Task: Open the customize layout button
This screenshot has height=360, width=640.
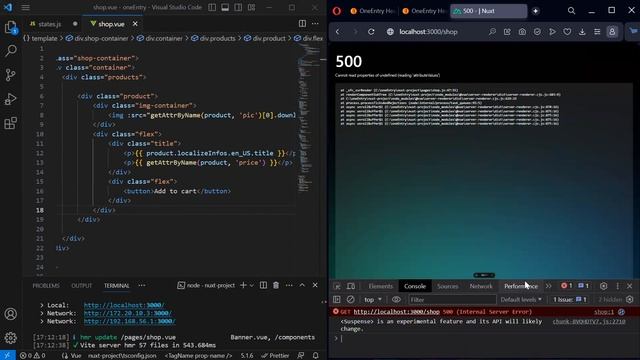Action: [251, 7]
